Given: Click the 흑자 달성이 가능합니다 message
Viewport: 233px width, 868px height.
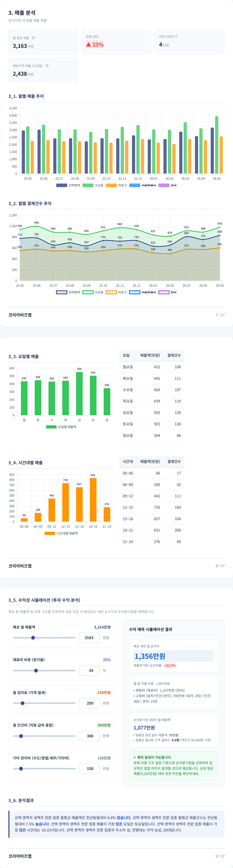Looking at the screenshot, I should point(152,757).
